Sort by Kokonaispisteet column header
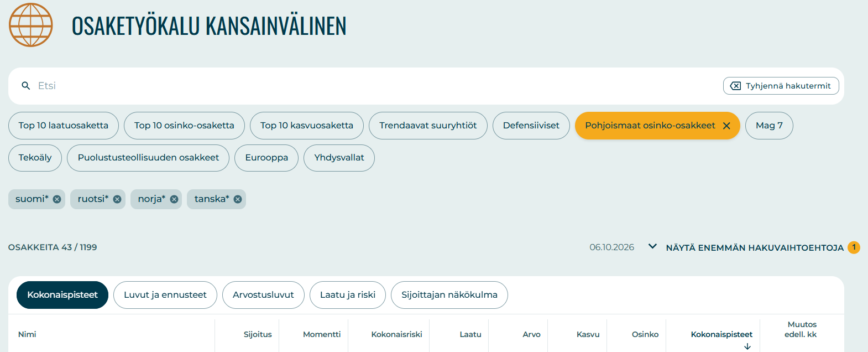This screenshot has height=352, width=868. [x=721, y=334]
